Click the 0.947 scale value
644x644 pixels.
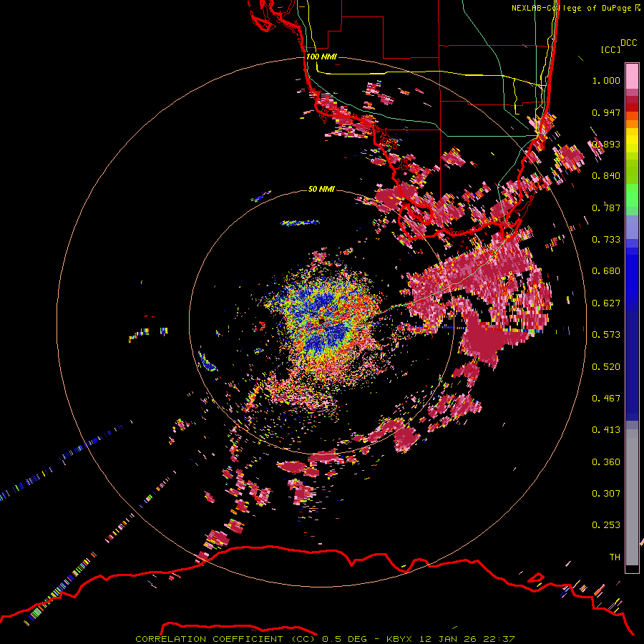pos(606,112)
